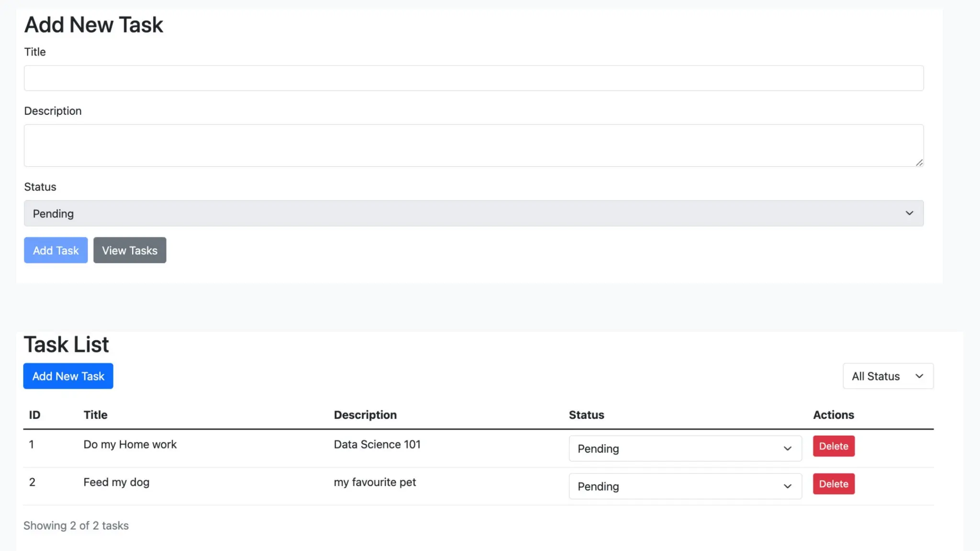Click the View Tasks button
Screen dimensions: 980x551
[x=130, y=250]
